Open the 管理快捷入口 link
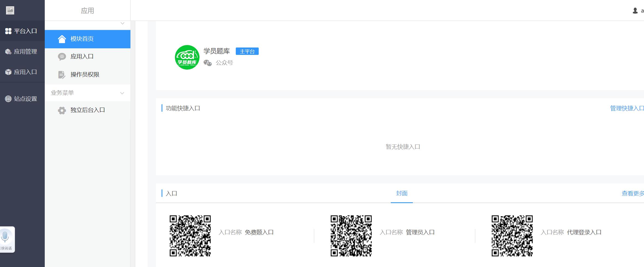 pos(627,108)
